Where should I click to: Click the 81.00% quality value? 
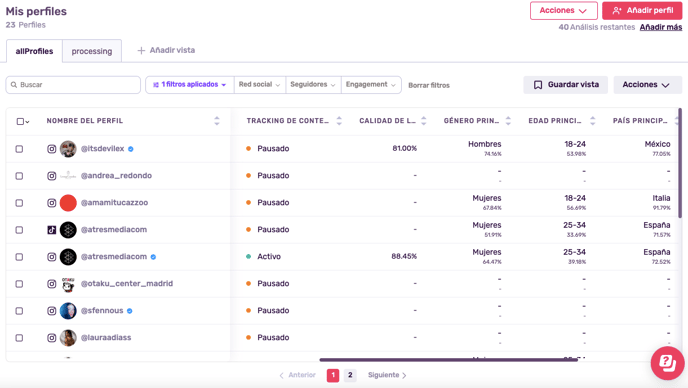coord(405,148)
